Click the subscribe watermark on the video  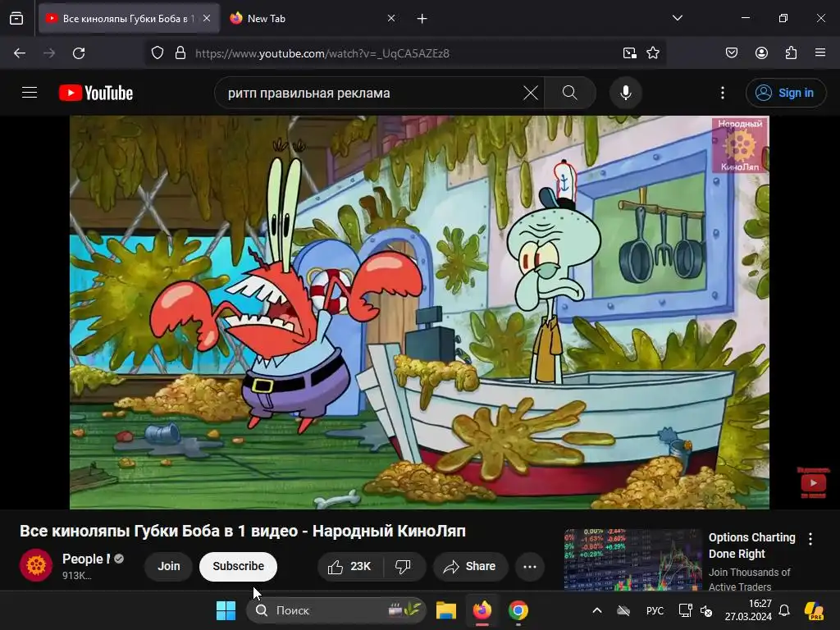point(813,482)
